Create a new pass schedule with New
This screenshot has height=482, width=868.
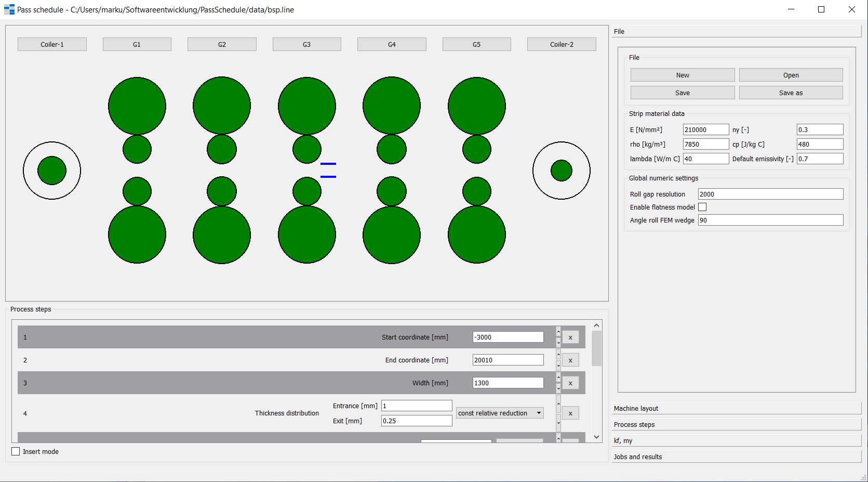(x=682, y=74)
